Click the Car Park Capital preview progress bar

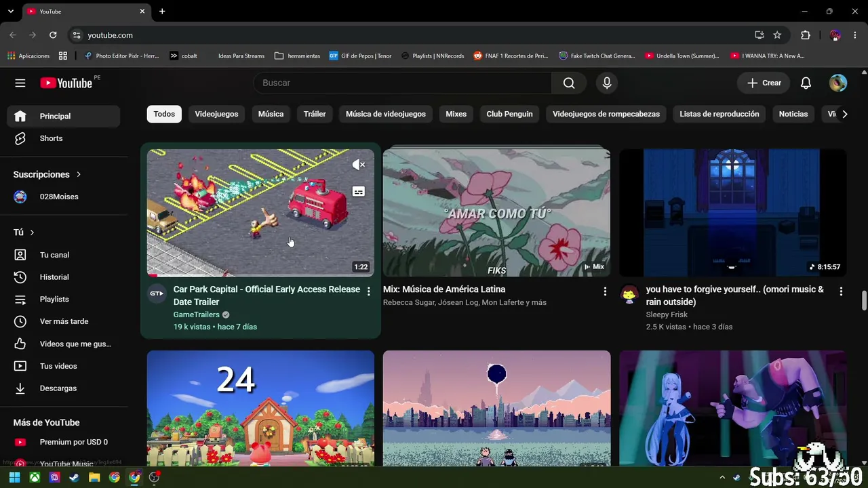coord(260,275)
